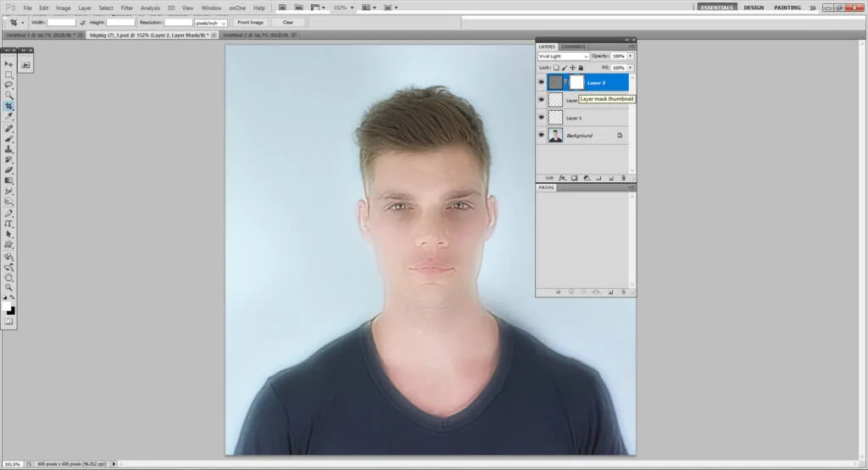This screenshot has width=868, height=470.
Task: Open the onOne menu
Action: point(237,8)
